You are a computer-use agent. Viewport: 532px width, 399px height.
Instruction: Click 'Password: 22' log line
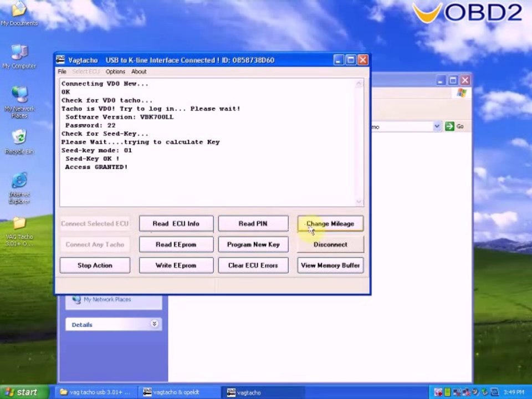(90, 125)
